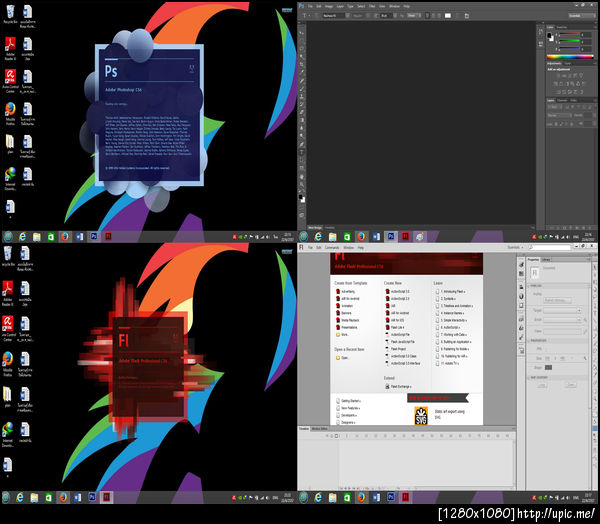Select the Pen tool in Photoshop
The height and width of the screenshot is (524, 600).
[302, 145]
